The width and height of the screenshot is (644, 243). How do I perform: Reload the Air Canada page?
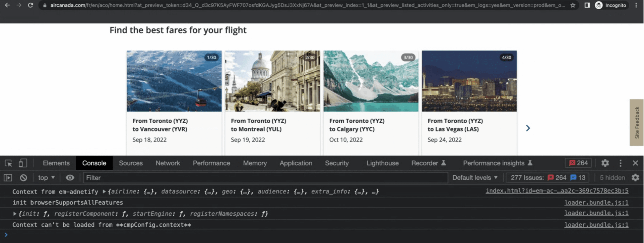(x=30, y=5)
